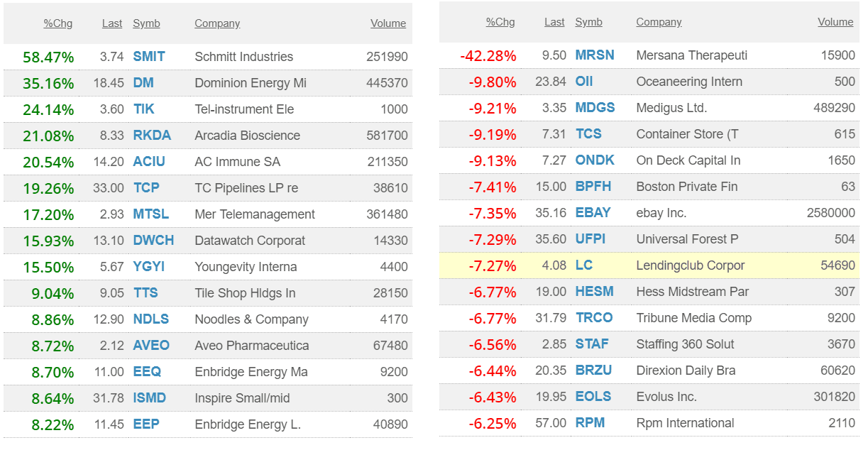The image size is (868, 450).
Task: Select the EBAY symbol
Action: click(x=593, y=212)
